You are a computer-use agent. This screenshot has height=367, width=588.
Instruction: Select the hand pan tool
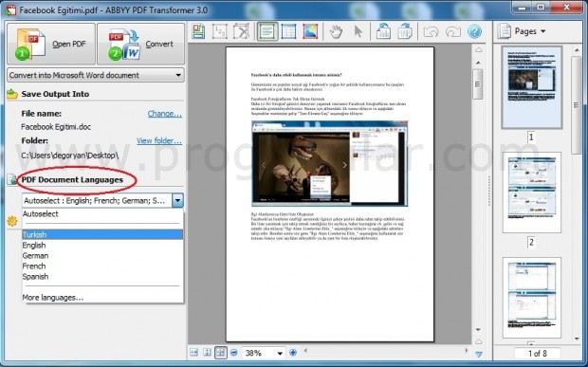pos(336,31)
